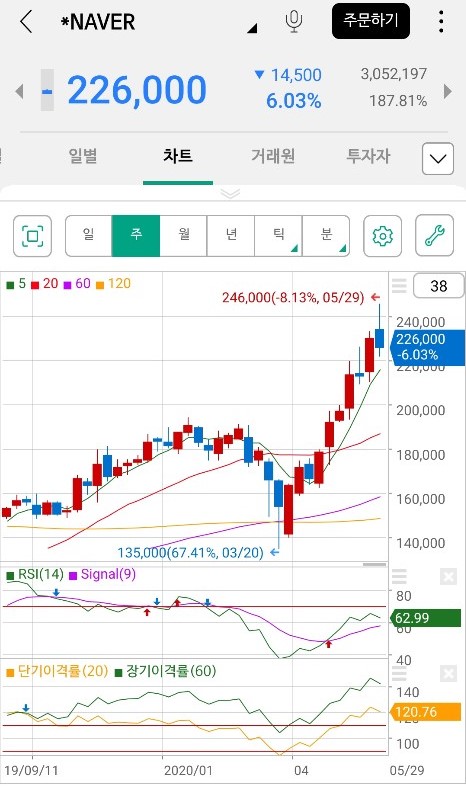Tap the resize handle above RSI panel
Viewport: 466px width, 787px height.
click(x=374, y=565)
